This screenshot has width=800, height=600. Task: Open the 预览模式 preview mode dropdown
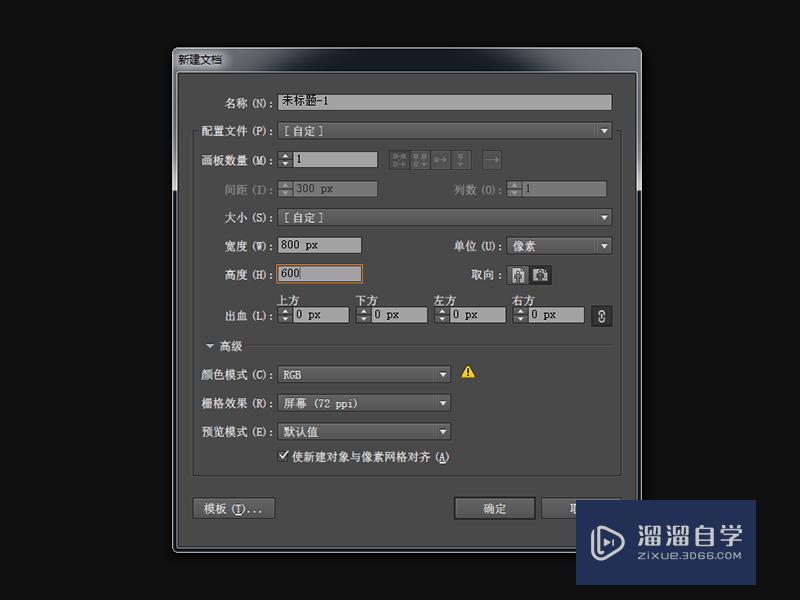444,431
